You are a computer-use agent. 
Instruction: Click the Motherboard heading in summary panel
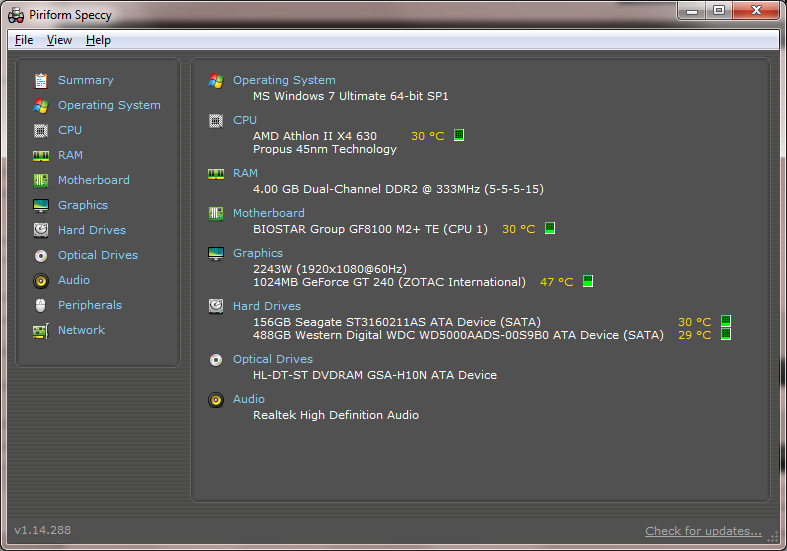269,213
